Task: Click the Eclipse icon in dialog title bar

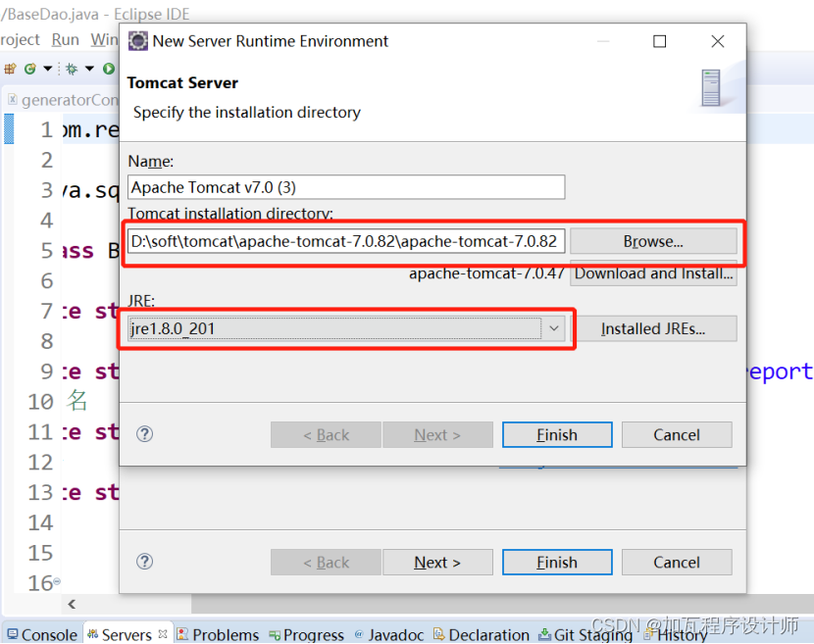Action: 137,41
